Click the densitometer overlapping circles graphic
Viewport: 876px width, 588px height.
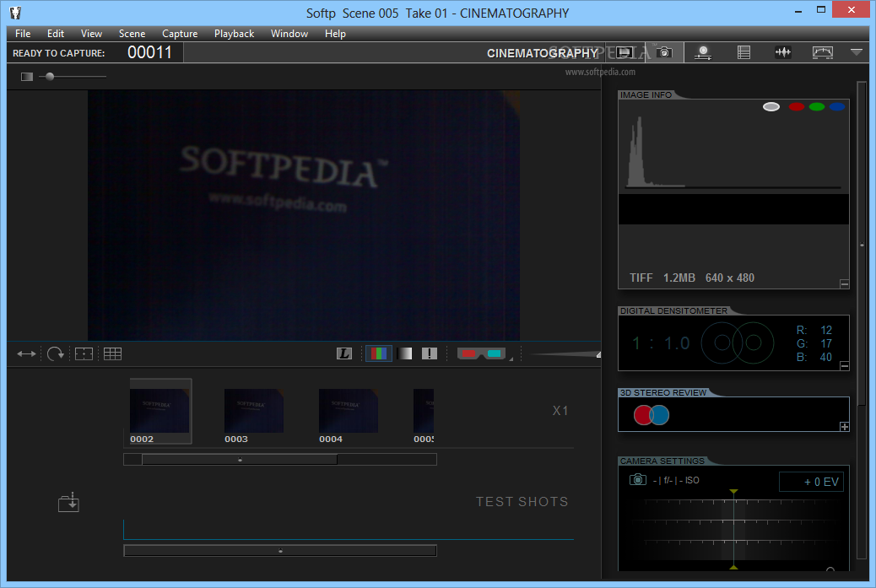click(x=738, y=343)
